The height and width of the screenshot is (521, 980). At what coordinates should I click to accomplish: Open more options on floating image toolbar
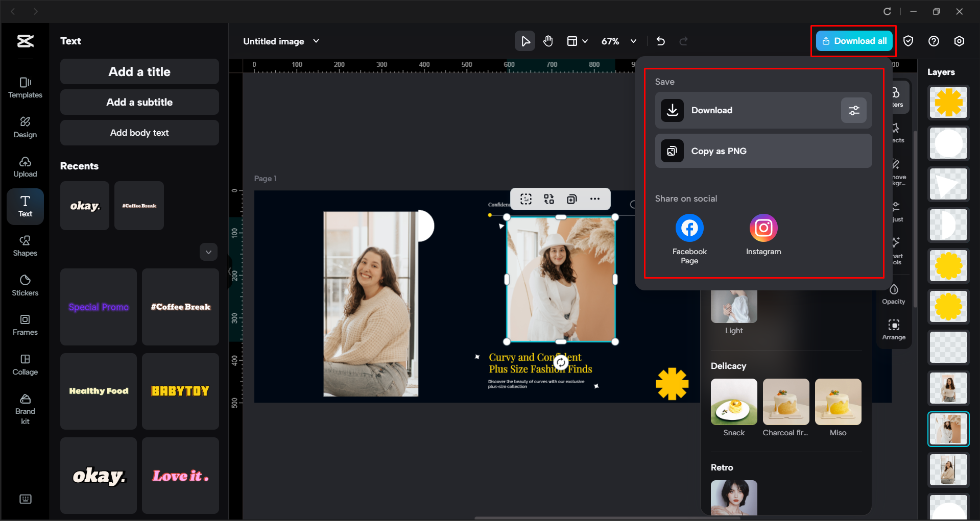(594, 199)
